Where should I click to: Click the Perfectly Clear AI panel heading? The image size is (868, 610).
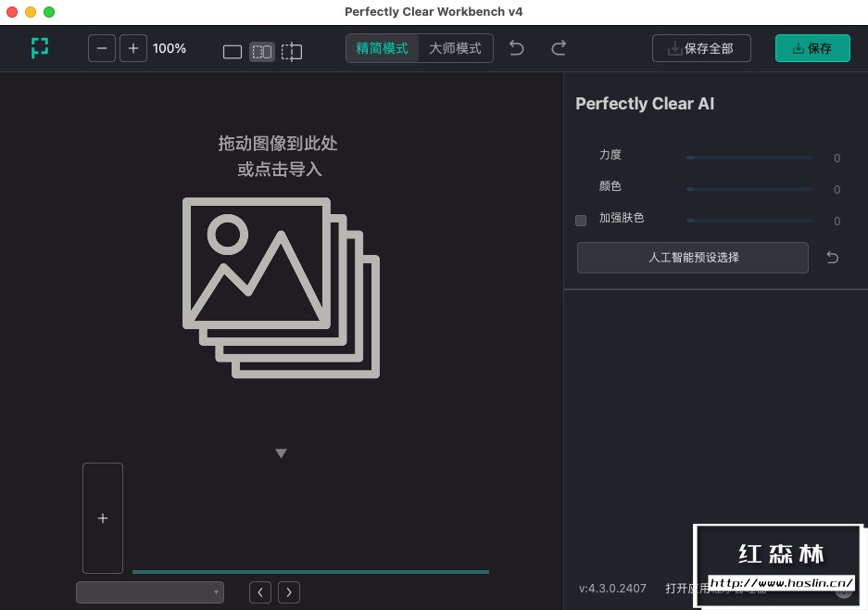point(645,104)
